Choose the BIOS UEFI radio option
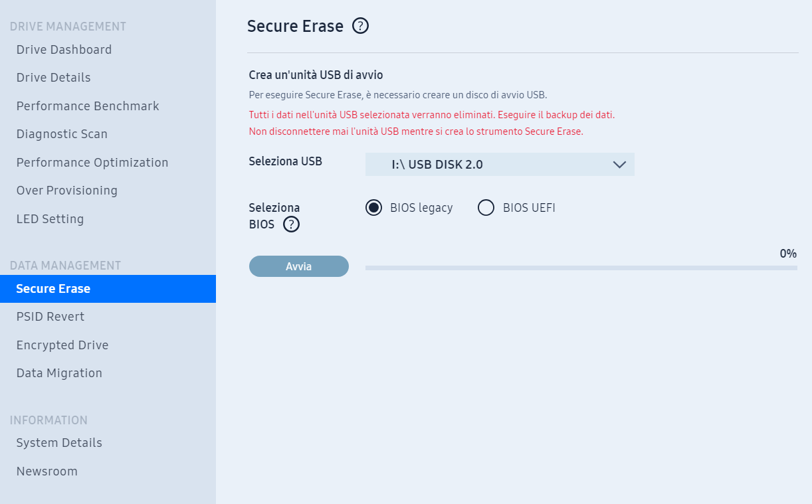 click(486, 208)
